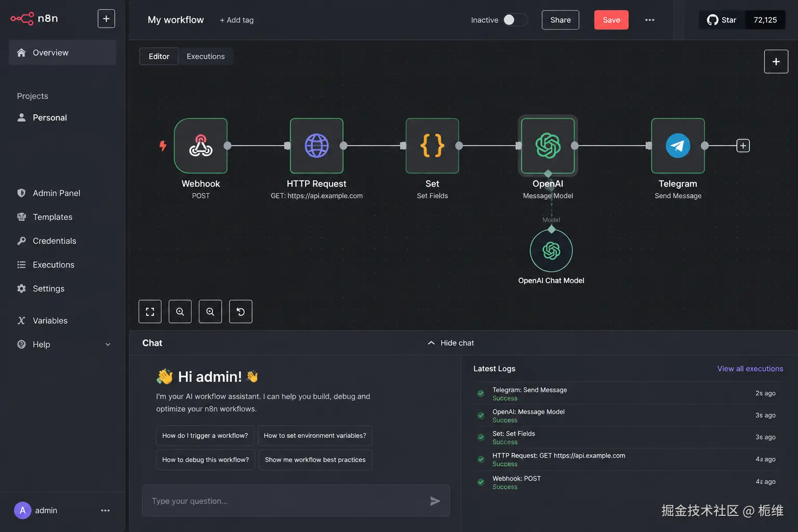Click the GitHub Star button

722,20
